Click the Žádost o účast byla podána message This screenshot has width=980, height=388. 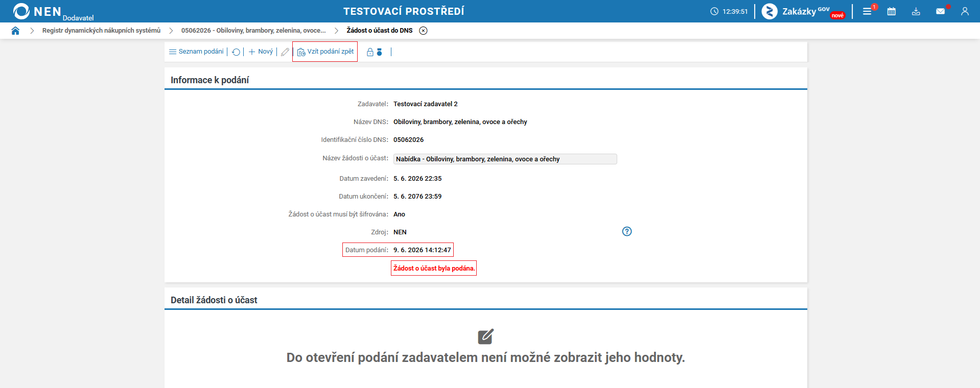pos(434,268)
